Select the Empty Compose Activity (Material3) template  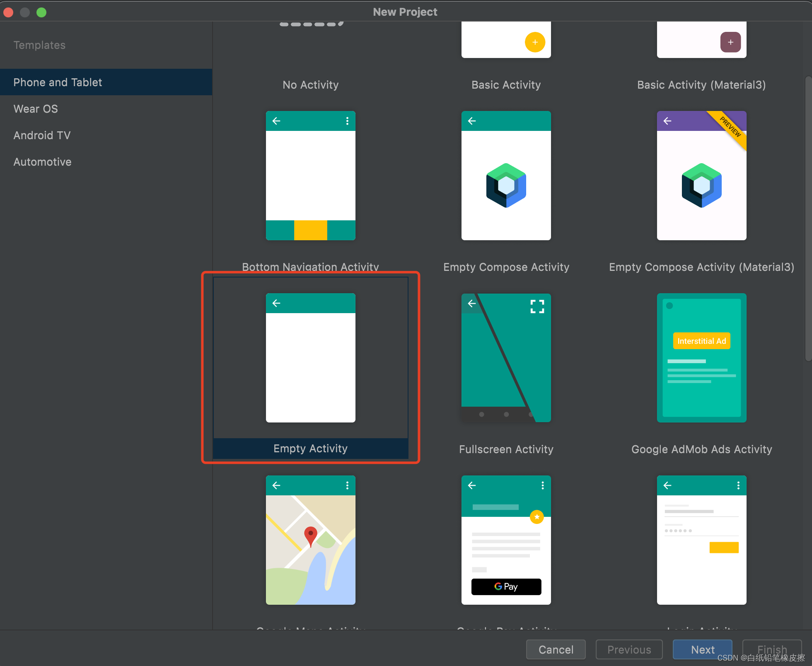click(701, 176)
